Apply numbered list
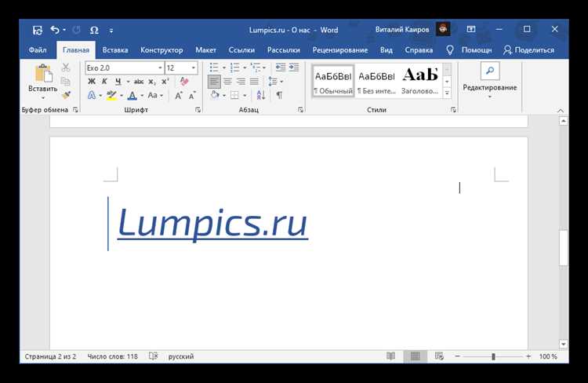588x383 pixels. [235, 67]
